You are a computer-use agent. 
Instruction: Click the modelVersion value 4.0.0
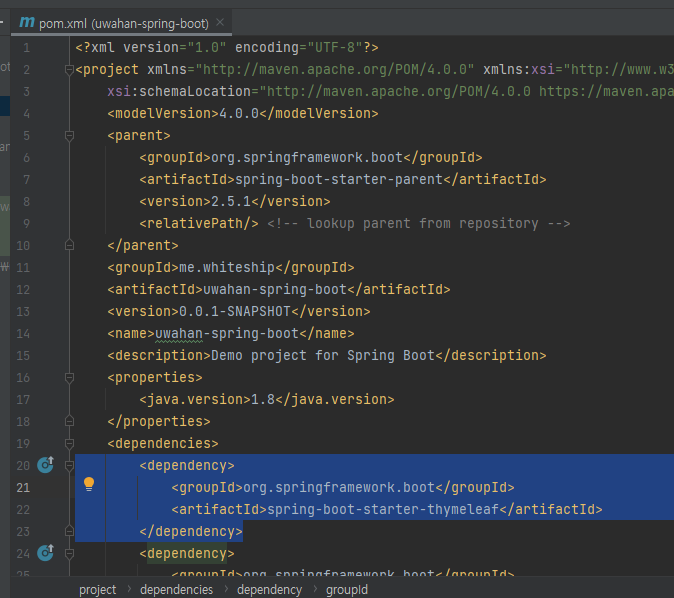(239, 113)
